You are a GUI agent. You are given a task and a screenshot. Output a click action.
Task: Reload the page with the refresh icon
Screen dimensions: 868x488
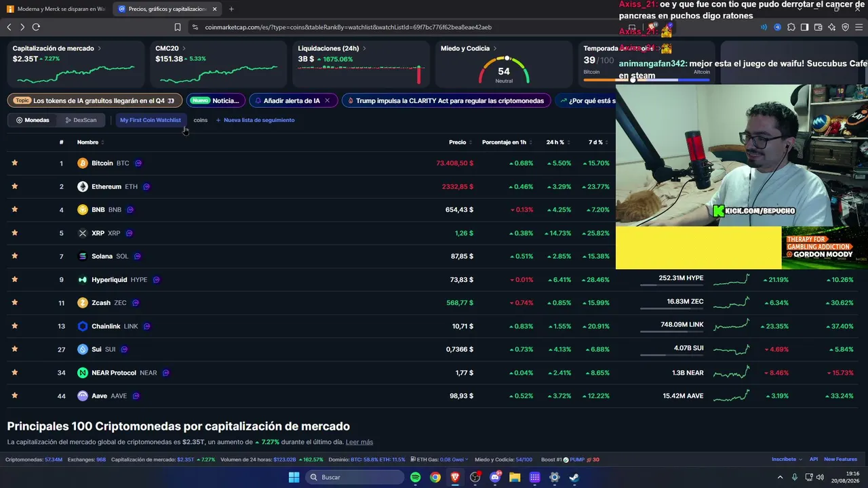point(36,27)
